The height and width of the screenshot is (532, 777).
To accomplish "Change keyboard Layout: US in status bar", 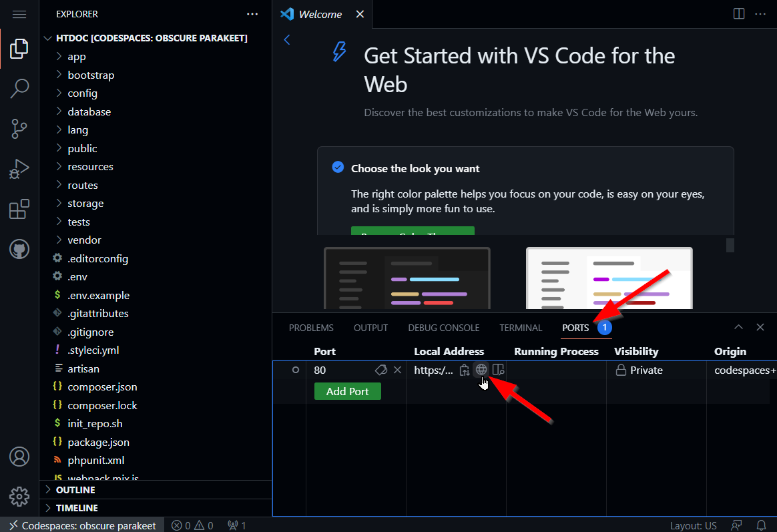I will (x=694, y=525).
